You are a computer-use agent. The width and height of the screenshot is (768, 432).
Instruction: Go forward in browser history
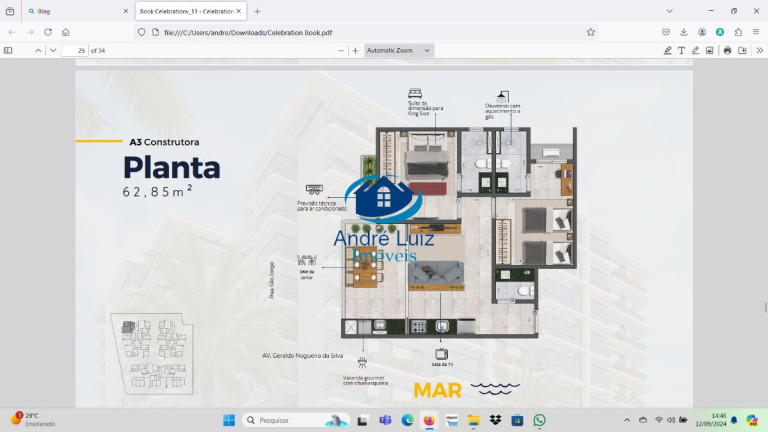click(x=30, y=32)
